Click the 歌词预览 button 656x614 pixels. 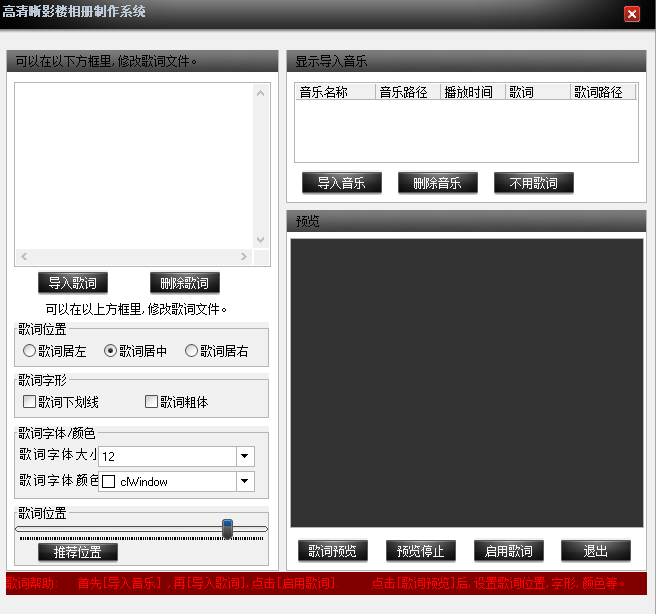[x=333, y=551]
